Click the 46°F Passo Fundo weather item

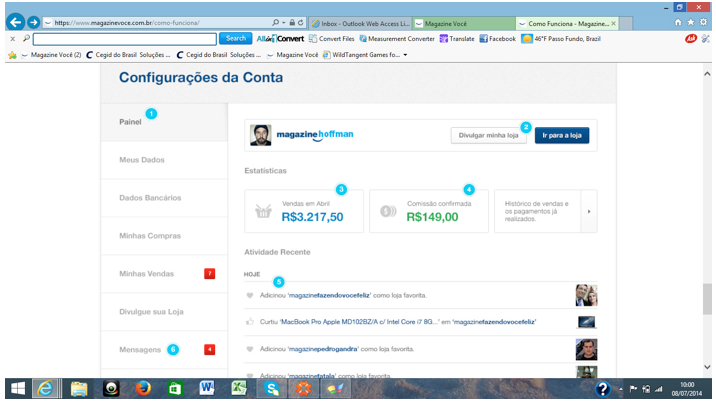561,39
